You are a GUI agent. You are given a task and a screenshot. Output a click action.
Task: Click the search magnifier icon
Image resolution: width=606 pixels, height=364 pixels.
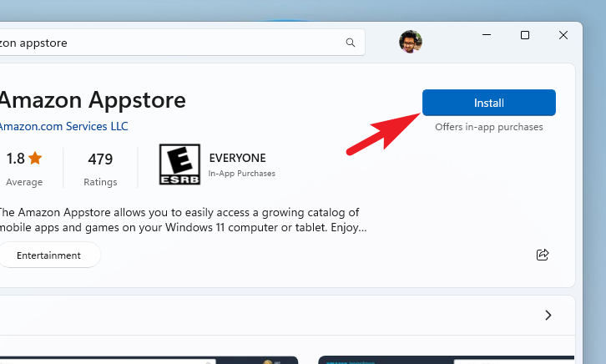(x=350, y=43)
